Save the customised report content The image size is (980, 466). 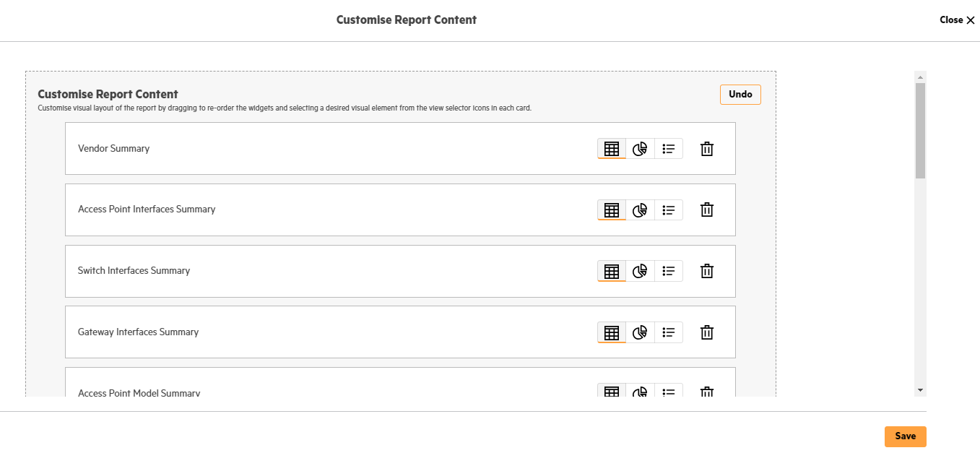pyautogui.click(x=905, y=436)
